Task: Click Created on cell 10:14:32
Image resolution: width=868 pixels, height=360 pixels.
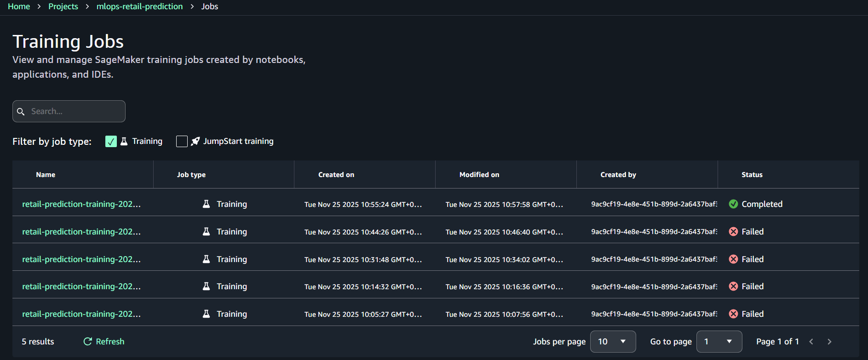Action: coord(363,287)
